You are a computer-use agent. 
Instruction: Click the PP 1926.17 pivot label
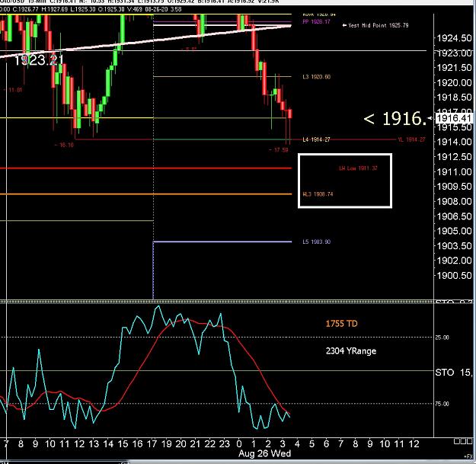click(316, 21)
